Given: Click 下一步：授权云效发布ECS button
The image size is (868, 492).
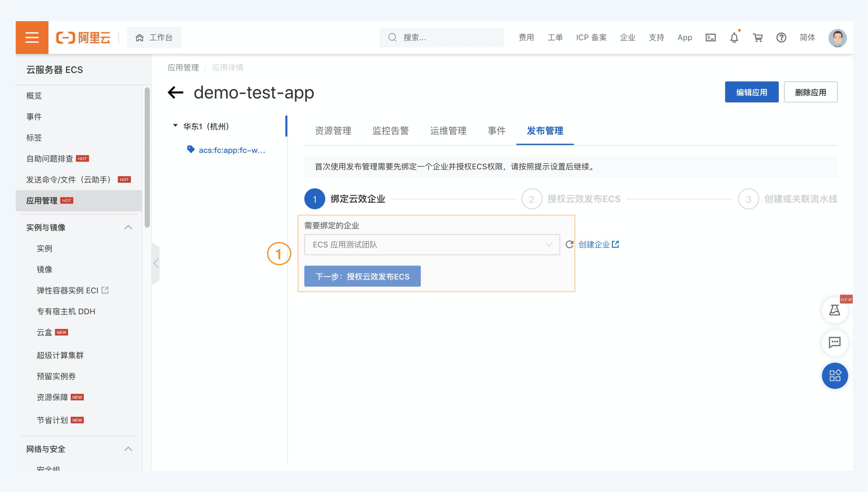Looking at the screenshot, I should [363, 276].
